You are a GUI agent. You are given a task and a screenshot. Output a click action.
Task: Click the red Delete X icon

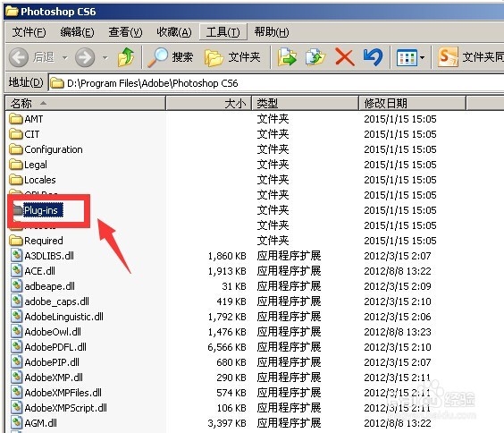[344, 57]
